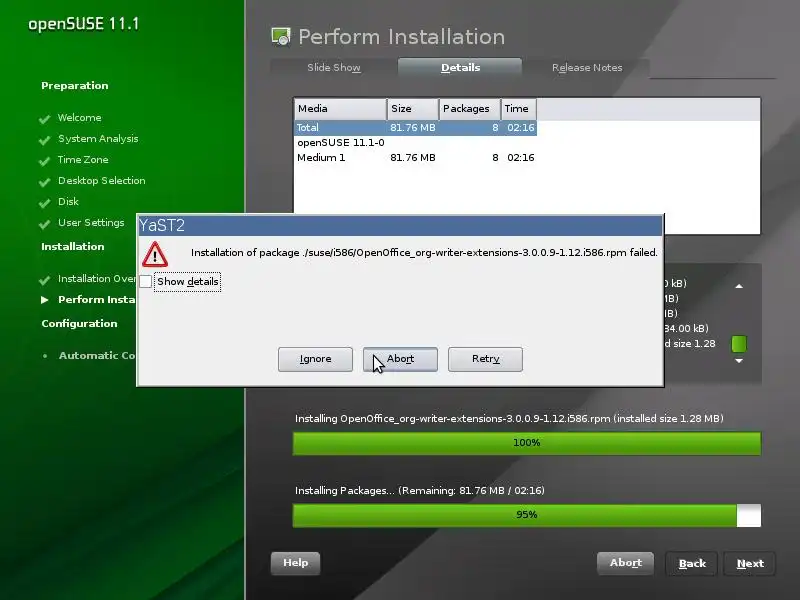The height and width of the screenshot is (600, 800).
Task: Select the openSUSE 11.1-0 row
Action: pos(416,143)
